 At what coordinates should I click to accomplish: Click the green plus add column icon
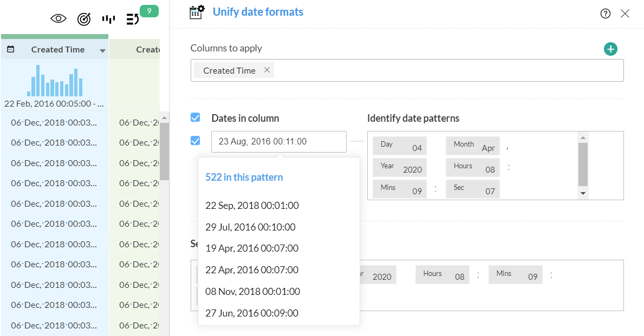pyautogui.click(x=610, y=49)
